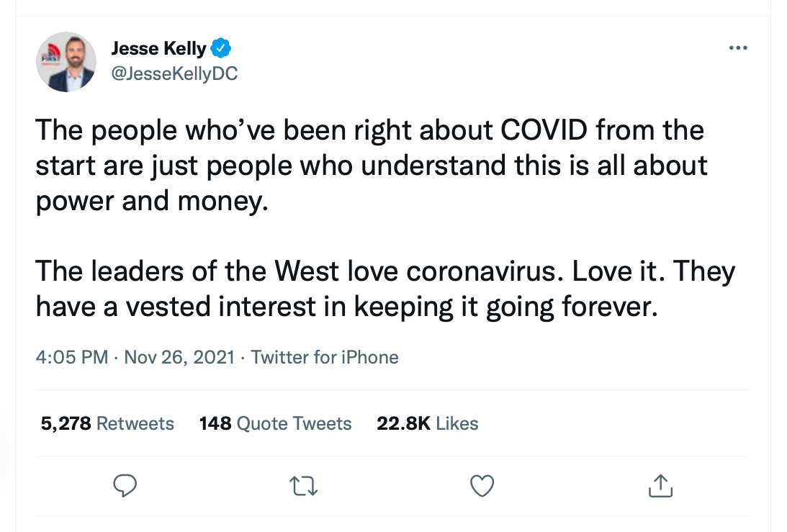Click the blue verified badge
Image resolution: width=787 pixels, height=532 pixels.
(x=220, y=49)
